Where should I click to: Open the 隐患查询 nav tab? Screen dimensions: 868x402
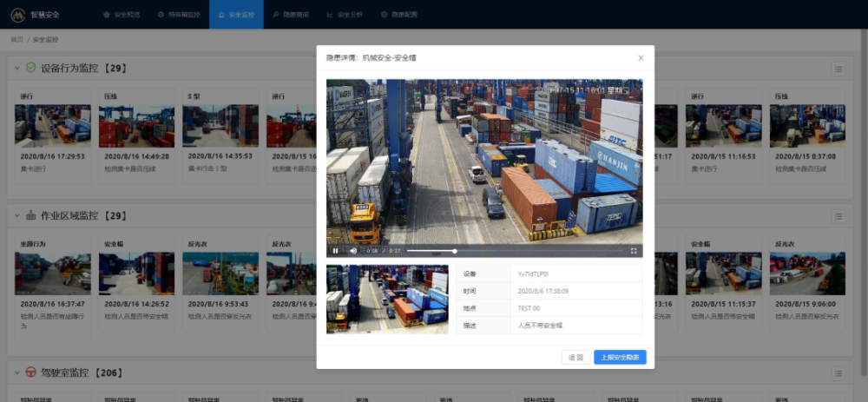[x=291, y=15]
